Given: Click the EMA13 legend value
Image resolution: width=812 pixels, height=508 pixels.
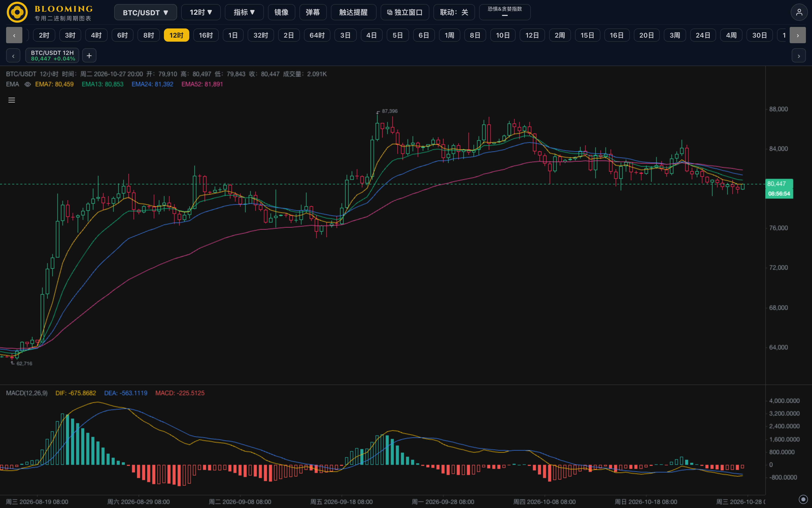Looking at the screenshot, I should click(103, 84).
